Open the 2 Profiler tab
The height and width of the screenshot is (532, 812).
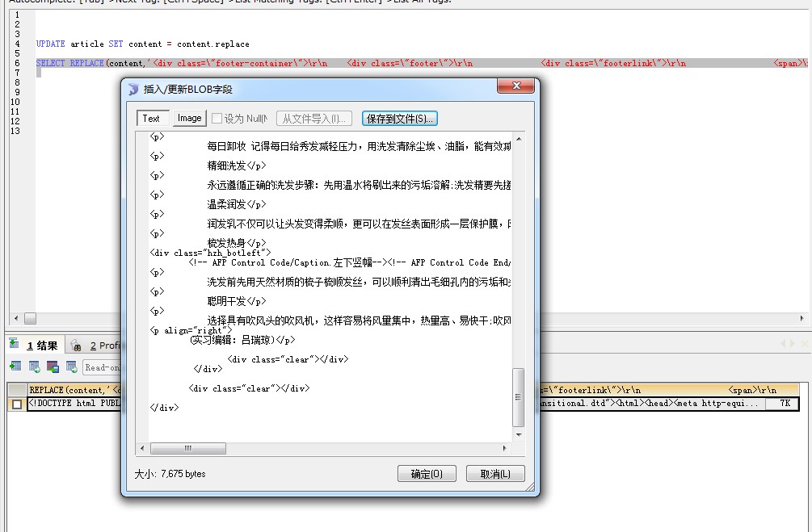pos(104,346)
